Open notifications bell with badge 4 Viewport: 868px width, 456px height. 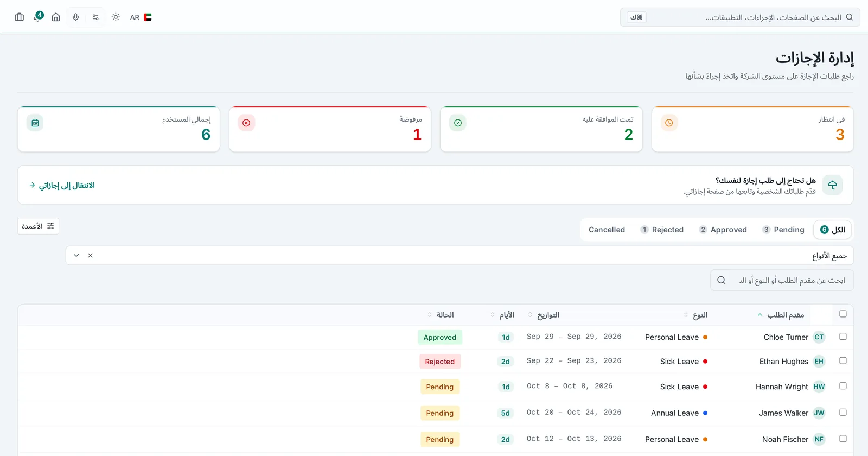(38, 17)
